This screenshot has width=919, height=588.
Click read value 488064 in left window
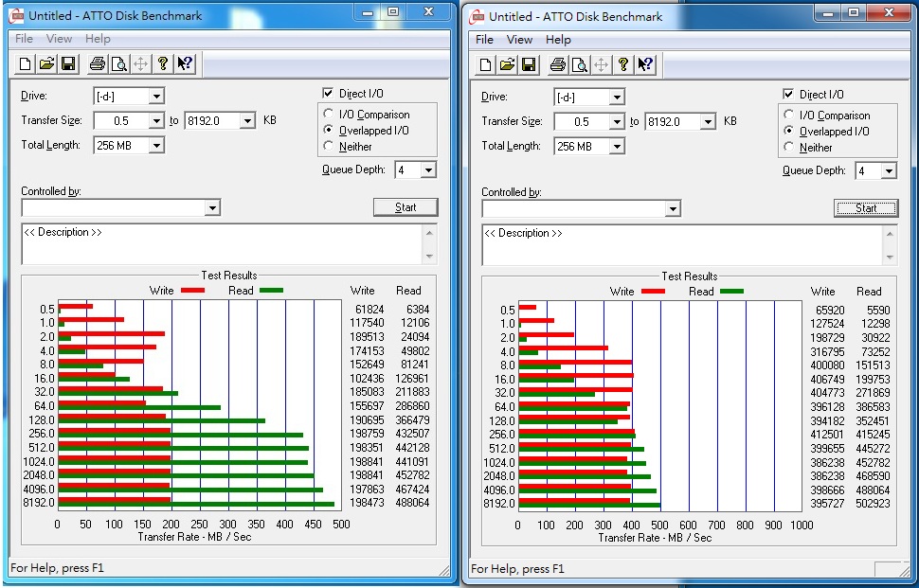(413, 503)
